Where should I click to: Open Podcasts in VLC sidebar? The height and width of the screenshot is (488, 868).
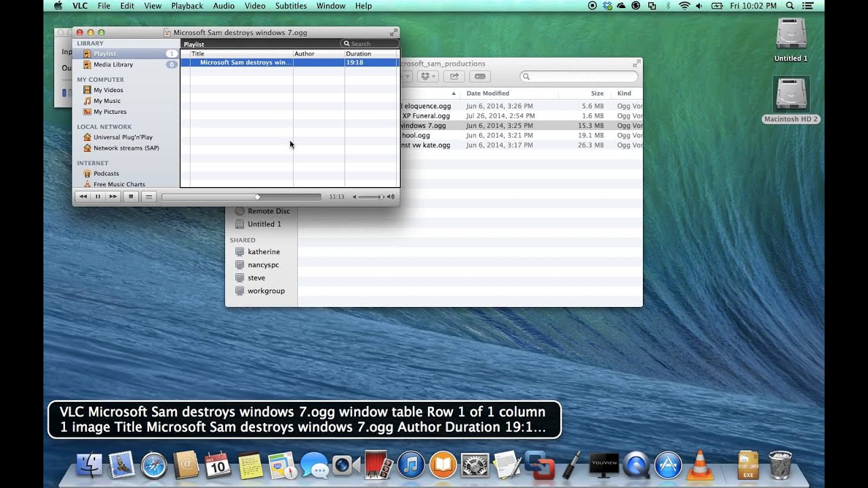106,174
